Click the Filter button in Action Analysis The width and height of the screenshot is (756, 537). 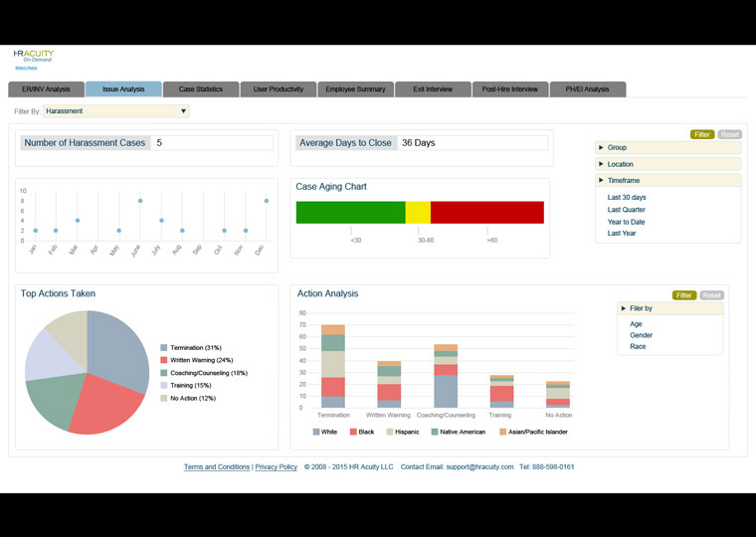(x=684, y=295)
